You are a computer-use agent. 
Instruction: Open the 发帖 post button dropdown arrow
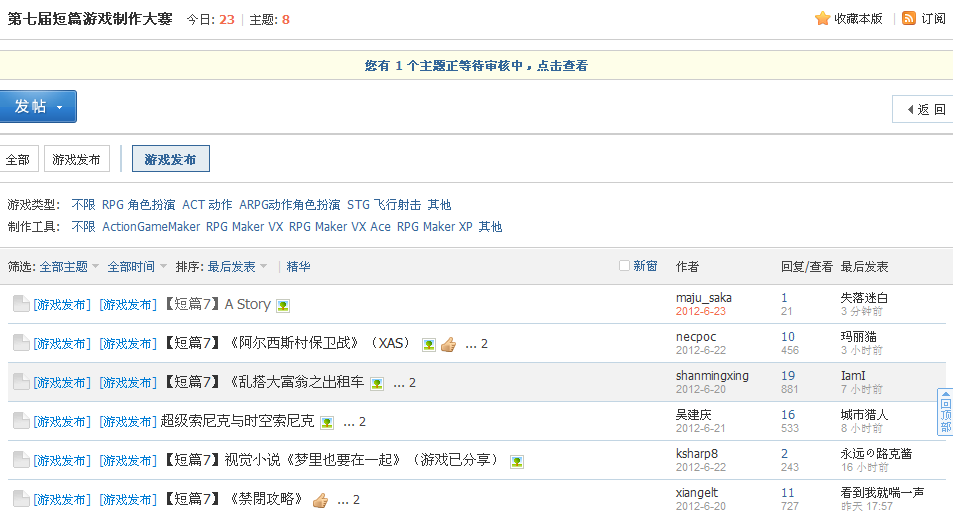click(x=60, y=108)
